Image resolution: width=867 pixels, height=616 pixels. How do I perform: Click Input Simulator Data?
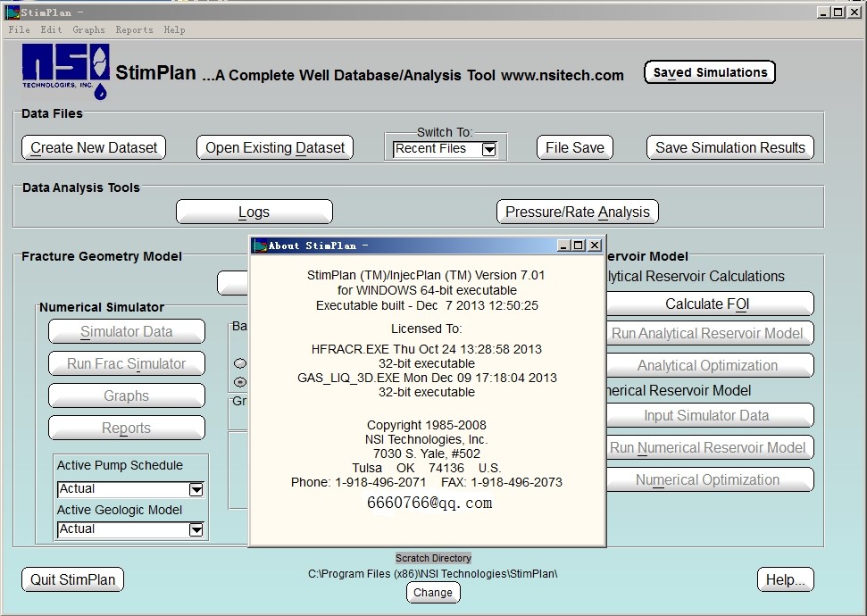(x=710, y=415)
